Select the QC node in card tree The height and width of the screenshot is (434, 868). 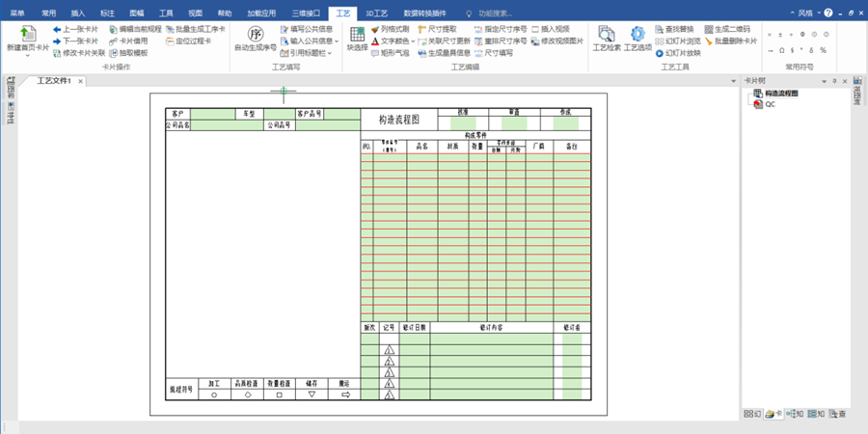click(x=771, y=104)
